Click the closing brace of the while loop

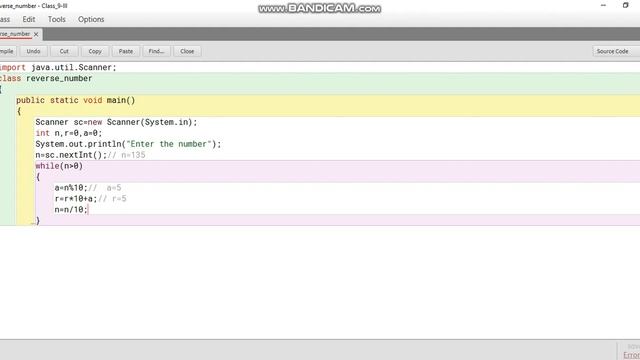(x=38, y=221)
